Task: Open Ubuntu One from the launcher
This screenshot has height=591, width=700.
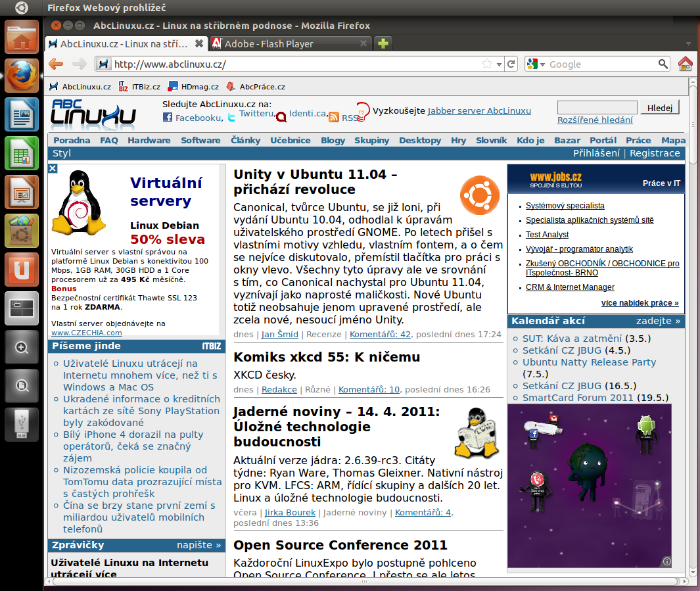Action: [x=22, y=270]
